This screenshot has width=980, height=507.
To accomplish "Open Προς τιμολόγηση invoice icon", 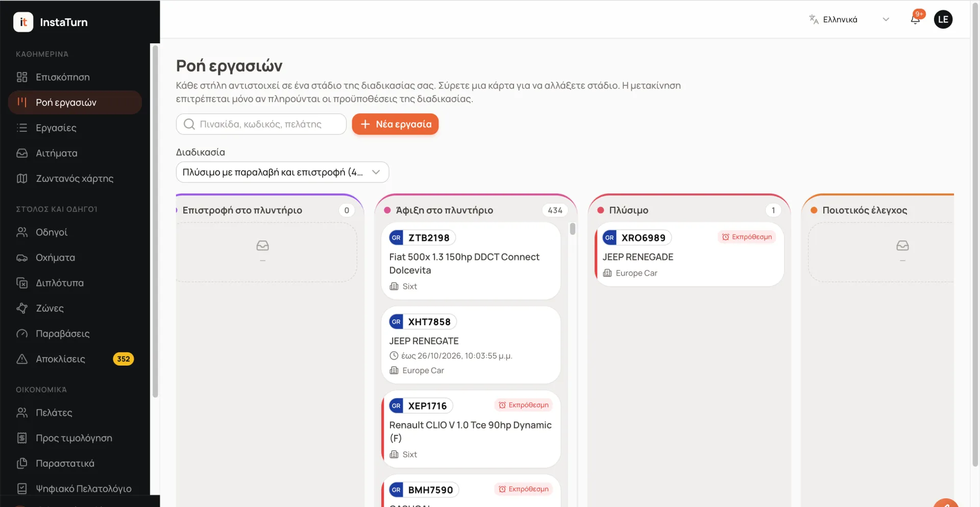I will (x=22, y=438).
